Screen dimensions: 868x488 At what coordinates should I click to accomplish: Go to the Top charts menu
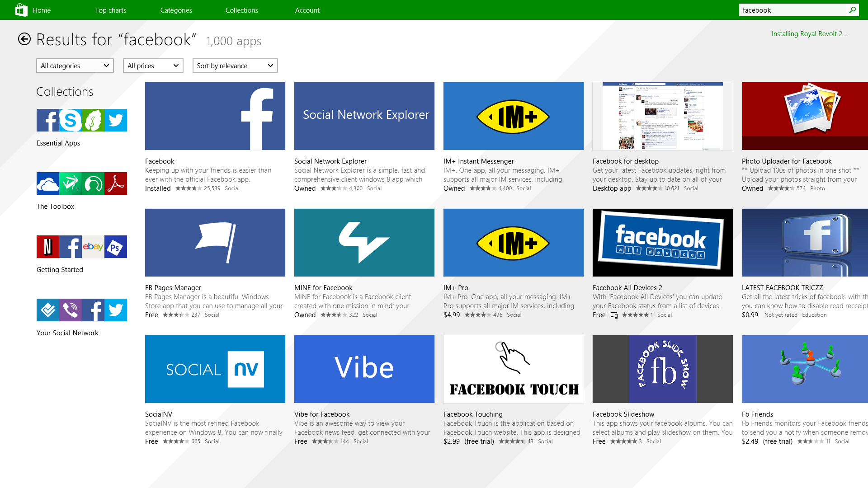coord(110,10)
